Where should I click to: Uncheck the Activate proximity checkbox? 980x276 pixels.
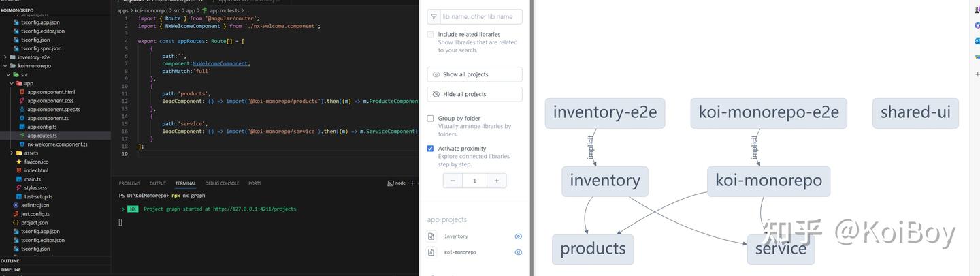(430, 149)
